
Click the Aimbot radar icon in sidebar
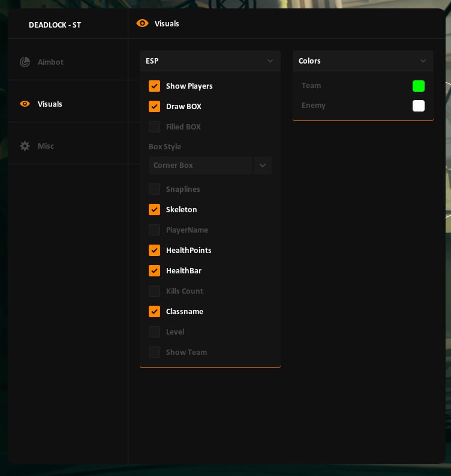click(25, 62)
